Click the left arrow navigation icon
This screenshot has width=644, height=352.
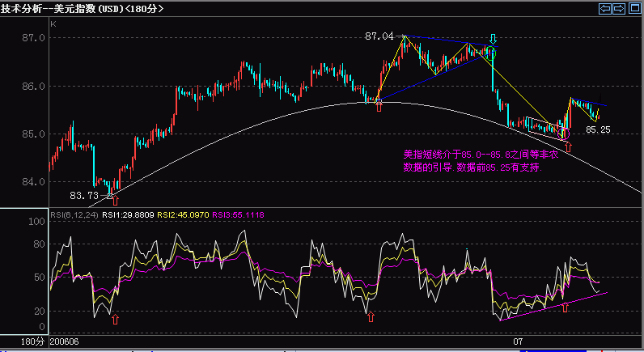tap(604, 8)
